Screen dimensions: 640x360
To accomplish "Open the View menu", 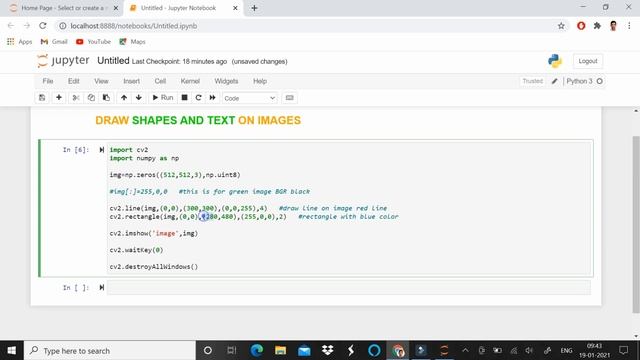I will coord(101,81).
